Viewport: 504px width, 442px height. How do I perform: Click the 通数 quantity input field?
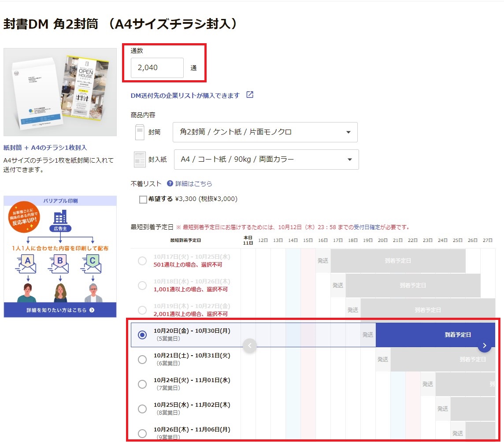(x=157, y=68)
